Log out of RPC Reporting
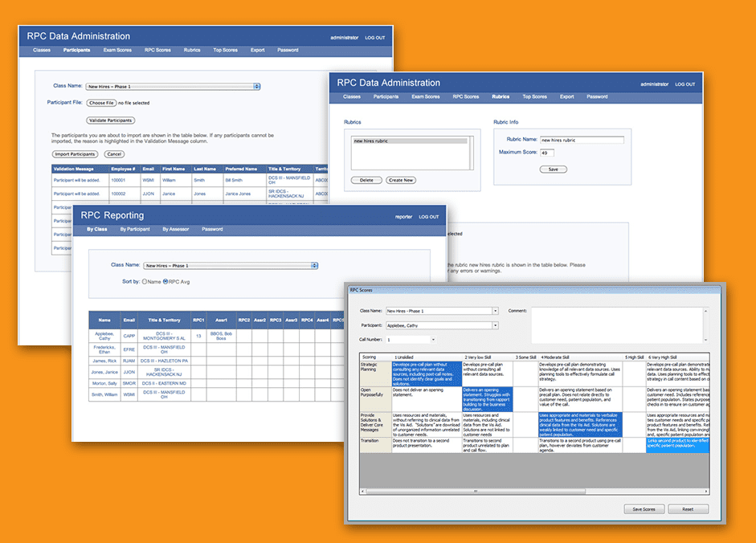Viewport: 756px width, 543px height. [x=429, y=217]
